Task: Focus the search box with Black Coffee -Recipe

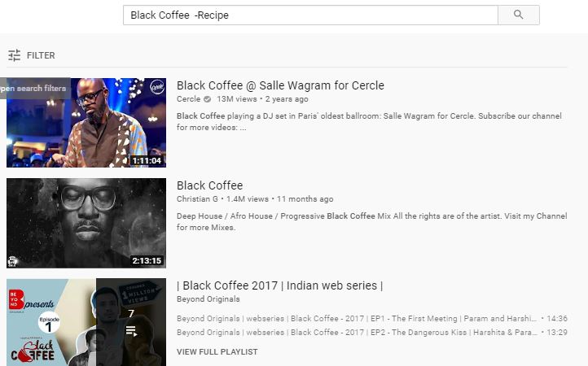Action: tap(310, 15)
